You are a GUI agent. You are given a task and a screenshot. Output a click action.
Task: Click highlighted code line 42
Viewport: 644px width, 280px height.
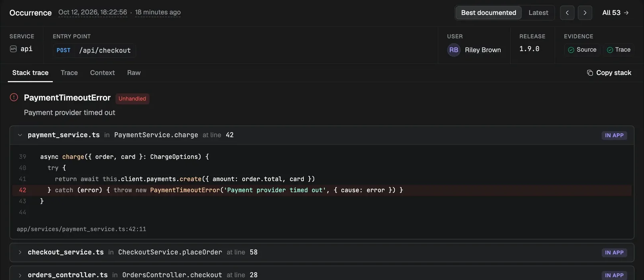(322, 190)
